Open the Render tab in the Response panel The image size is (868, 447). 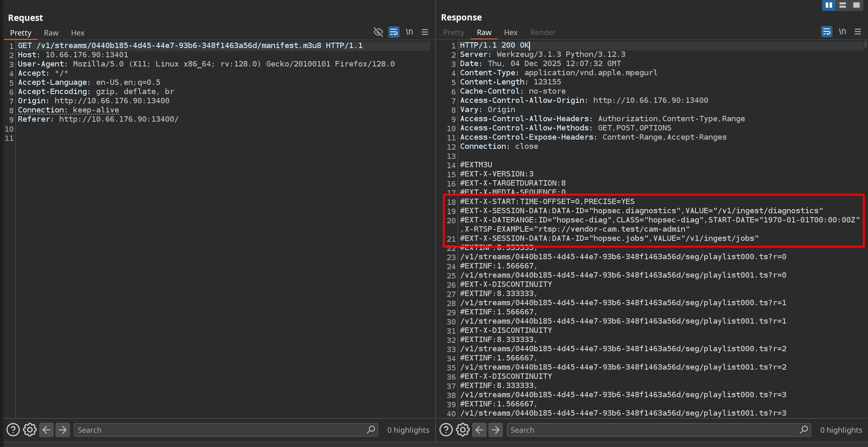[542, 32]
